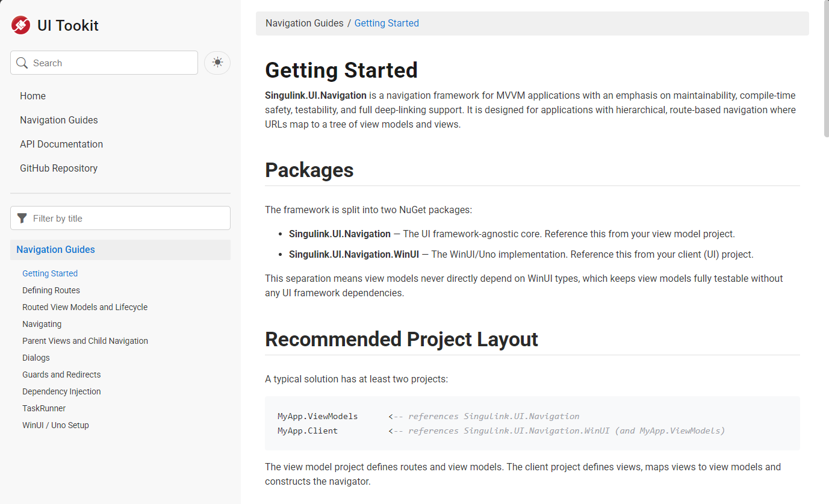This screenshot has height=504, width=829.
Task: Click the bold Singulink.UI.Navigation.WinUI bullet text
Action: pyautogui.click(x=354, y=255)
